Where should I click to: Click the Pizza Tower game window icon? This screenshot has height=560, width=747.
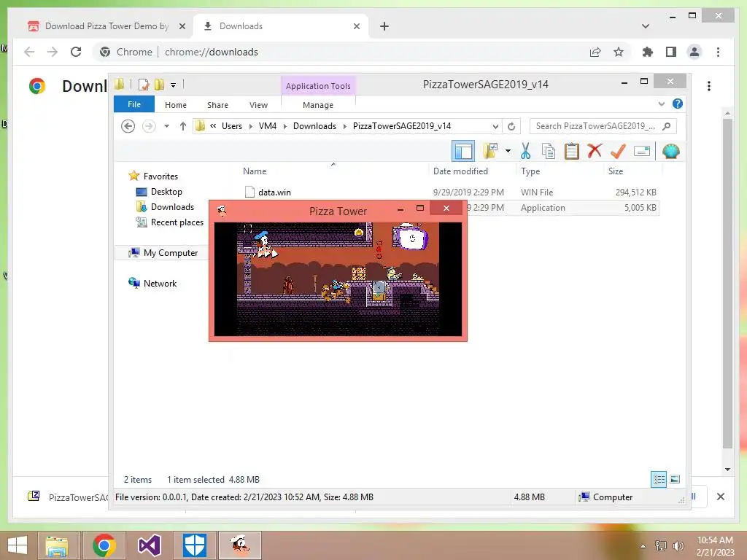click(222, 210)
